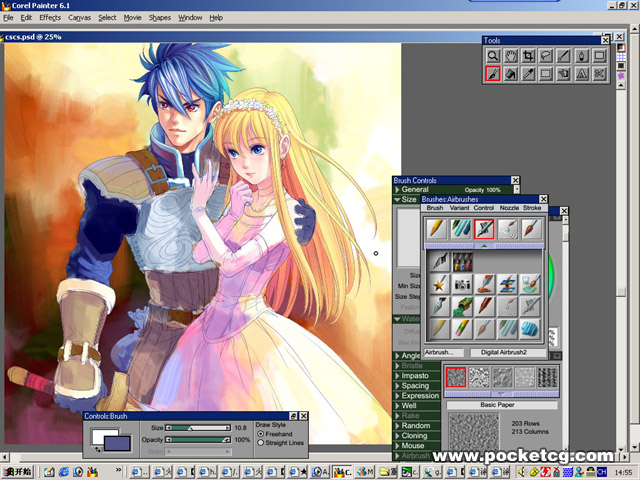Screen dimensions: 640x480
Task: Select the active Brush tool in Tools palette
Action: click(x=493, y=74)
